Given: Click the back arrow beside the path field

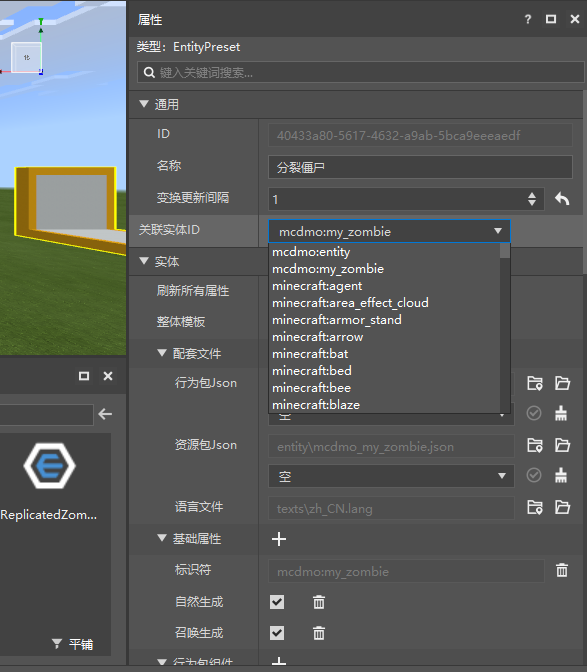Looking at the screenshot, I should tap(105, 414).
